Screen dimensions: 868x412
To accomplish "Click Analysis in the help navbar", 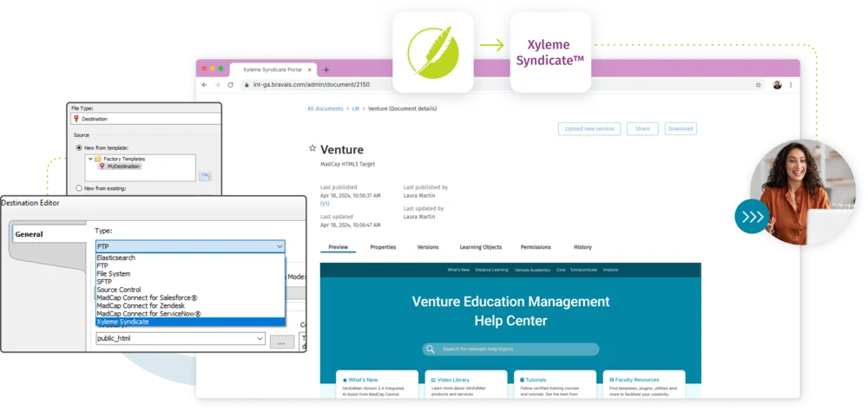I will (610, 270).
